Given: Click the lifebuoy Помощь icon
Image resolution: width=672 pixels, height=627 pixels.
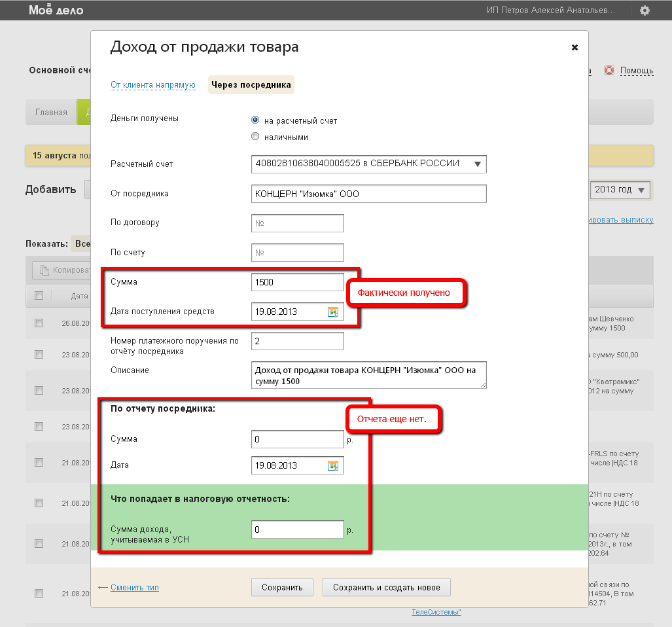Looking at the screenshot, I should tap(609, 70).
